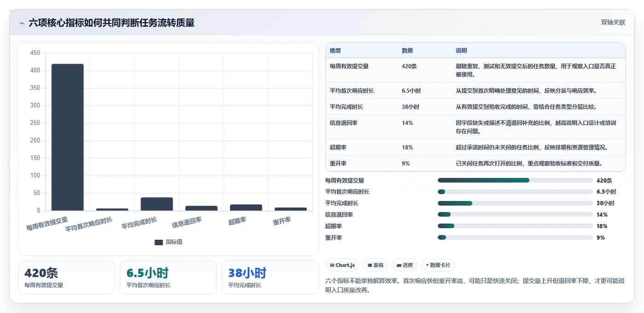Image resolution: width=644 pixels, height=313 pixels.
Task: Click the 18% value beside 超期率 bar
Action: pyautogui.click(x=602, y=226)
